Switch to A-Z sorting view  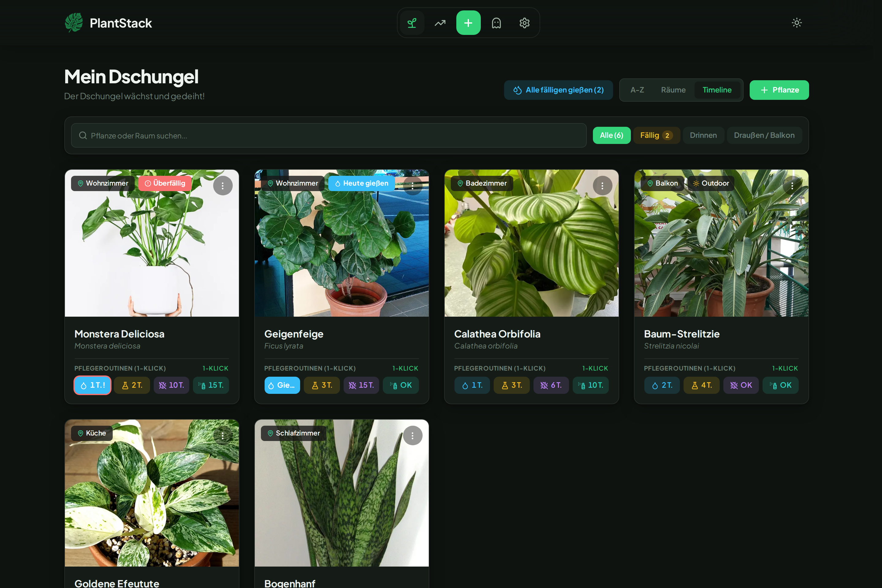(637, 90)
